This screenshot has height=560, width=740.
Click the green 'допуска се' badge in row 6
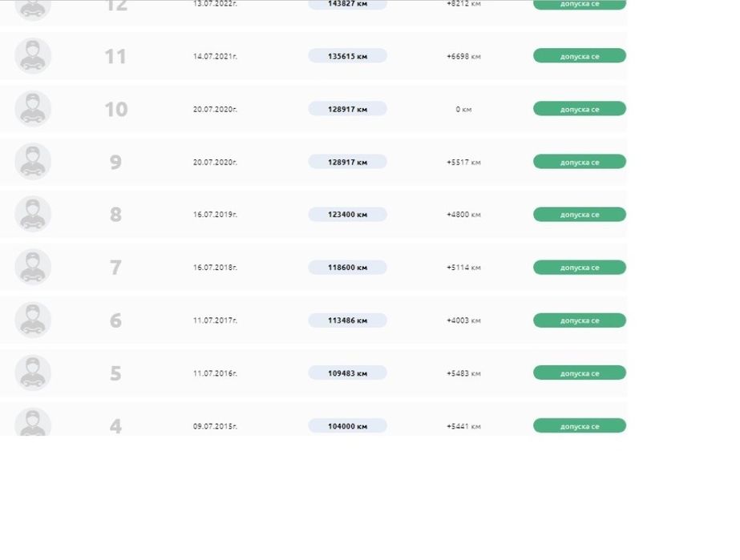coord(579,320)
